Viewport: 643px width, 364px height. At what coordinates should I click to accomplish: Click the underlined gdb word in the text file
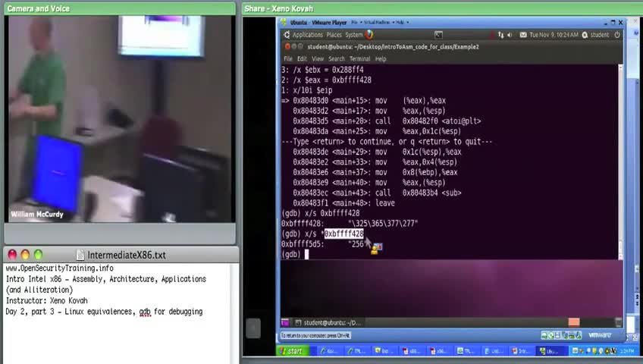145,312
